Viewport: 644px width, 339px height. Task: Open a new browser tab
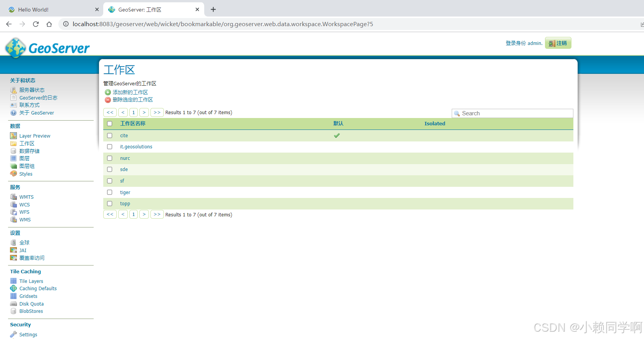[x=213, y=10]
